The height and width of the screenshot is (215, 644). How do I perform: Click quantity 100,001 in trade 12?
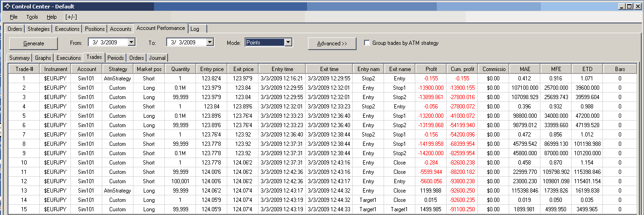(180, 181)
